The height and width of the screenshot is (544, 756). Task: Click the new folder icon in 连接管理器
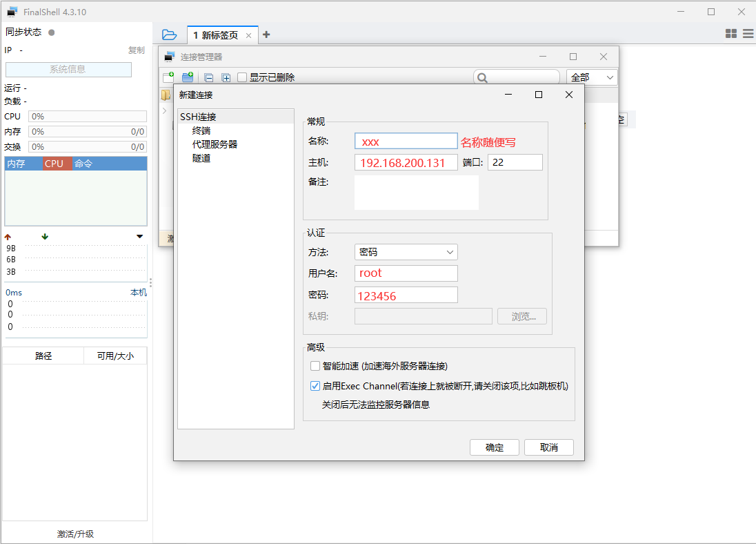(x=188, y=77)
